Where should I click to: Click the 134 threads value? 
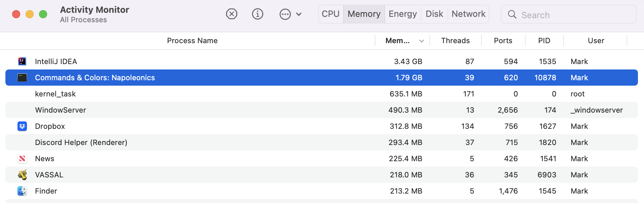click(x=467, y=126)
